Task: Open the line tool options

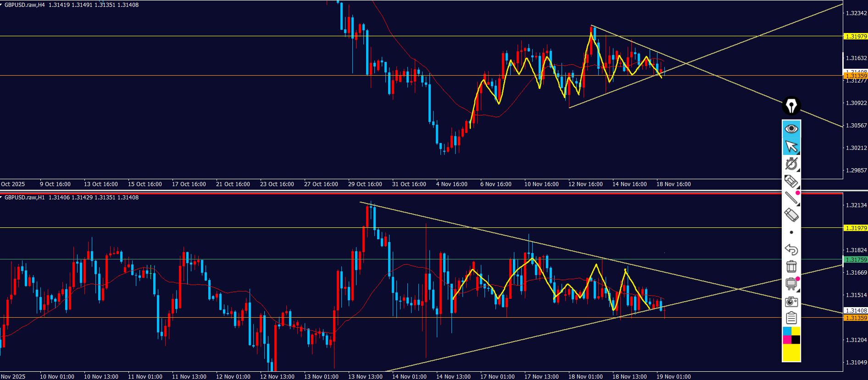Action: pyautogui.click(x=791, y=198)
